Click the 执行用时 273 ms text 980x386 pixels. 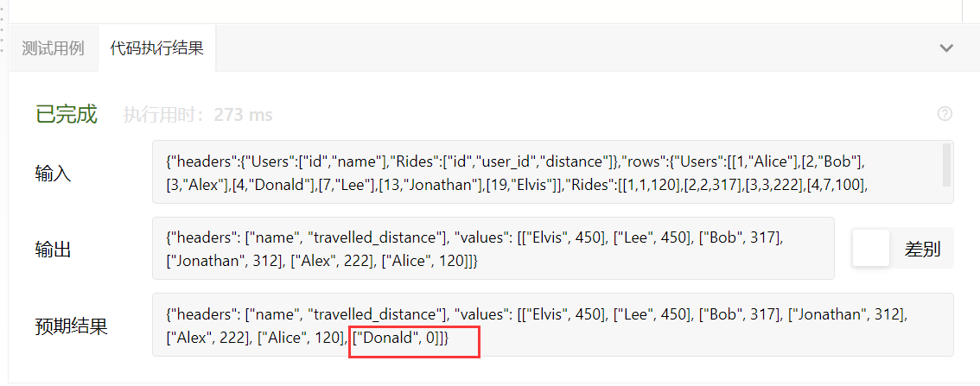tap(198, 115)
